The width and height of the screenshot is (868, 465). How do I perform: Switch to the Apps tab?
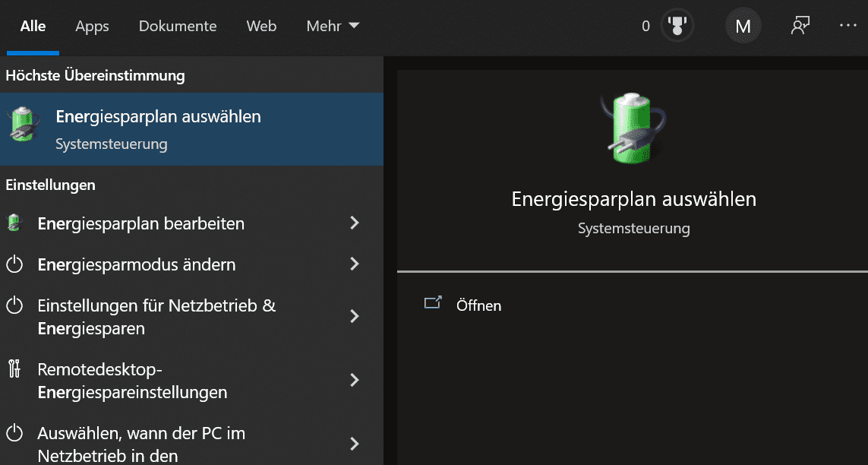coord(92,26)
